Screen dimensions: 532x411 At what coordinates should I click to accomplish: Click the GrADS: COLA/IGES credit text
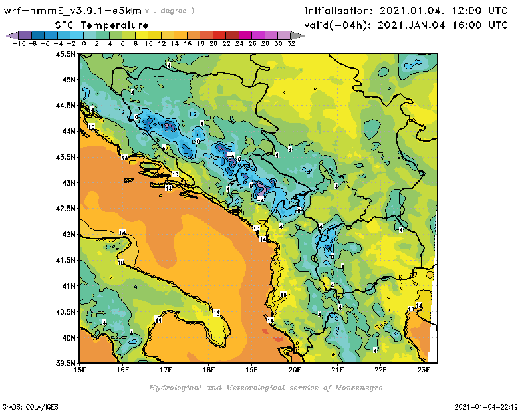click(30, 406)
